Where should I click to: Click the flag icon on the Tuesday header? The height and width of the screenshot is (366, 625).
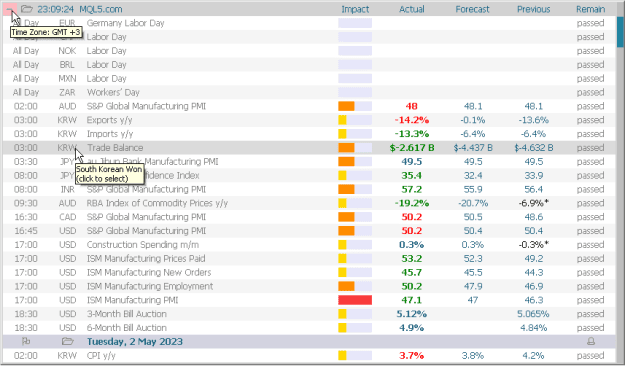26,341
